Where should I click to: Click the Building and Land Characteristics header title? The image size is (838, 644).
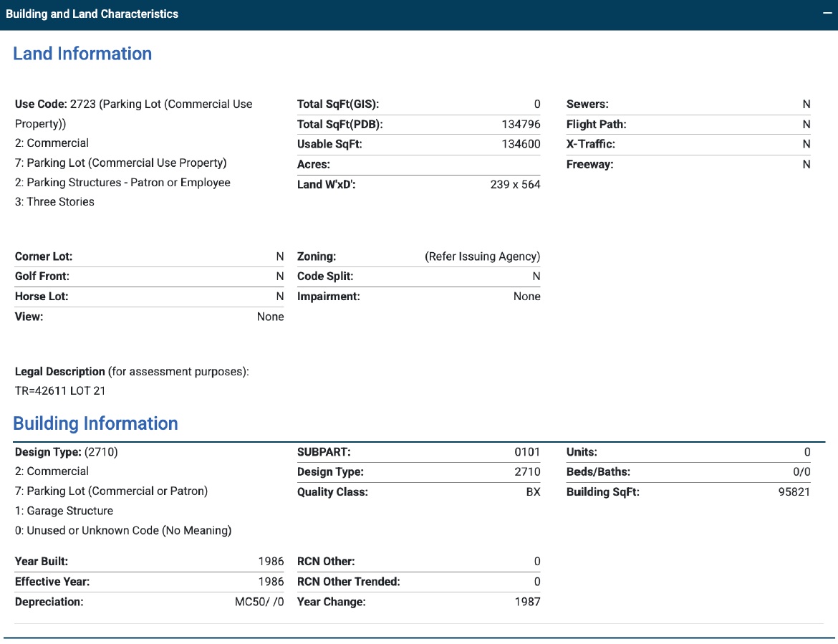pos(92,14)
